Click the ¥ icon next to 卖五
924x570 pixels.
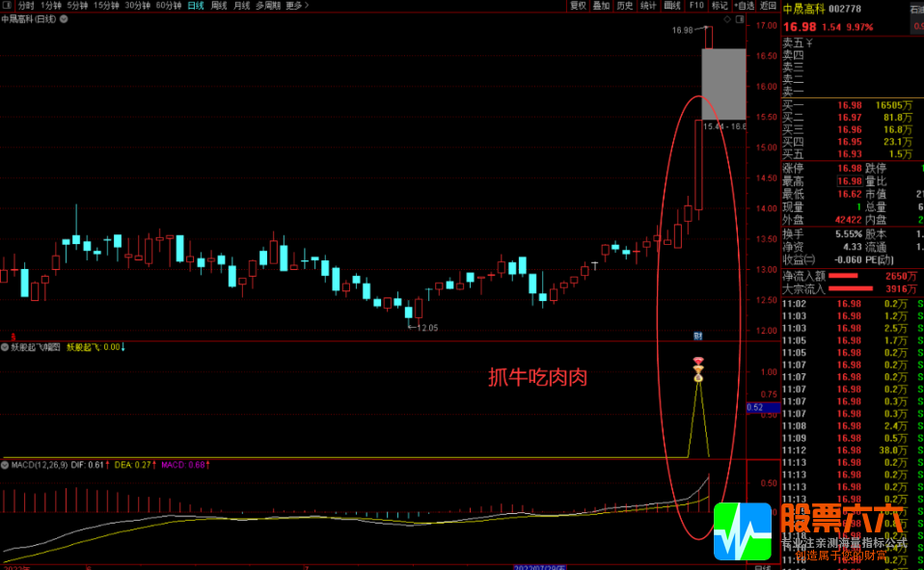[809, 42]
